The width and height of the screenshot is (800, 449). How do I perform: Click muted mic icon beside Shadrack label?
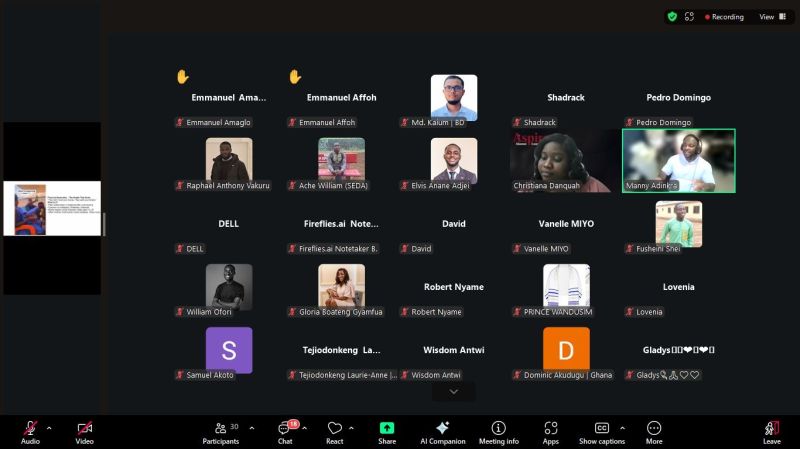517,122
